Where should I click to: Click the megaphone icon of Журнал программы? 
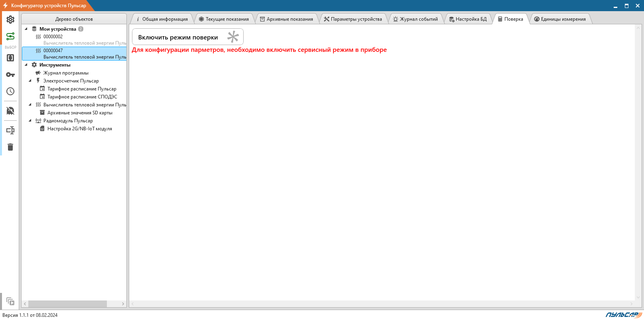pos(38,73)
